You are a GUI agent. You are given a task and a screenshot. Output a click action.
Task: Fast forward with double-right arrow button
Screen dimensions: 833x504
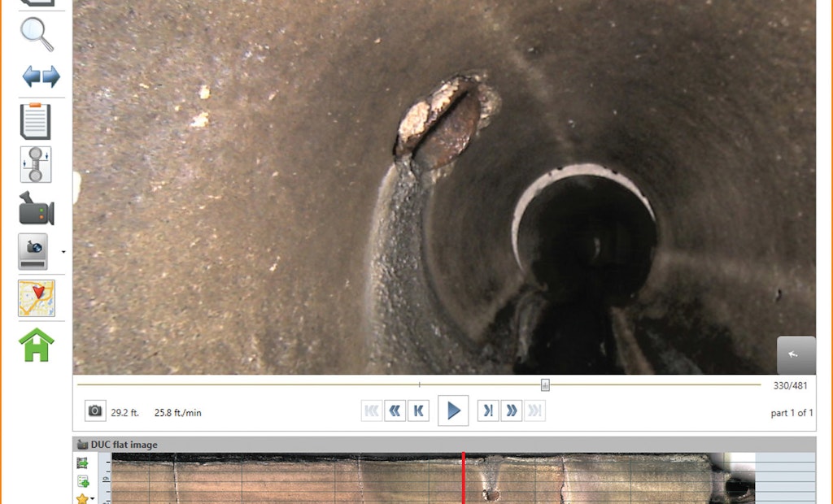(512, 411)
